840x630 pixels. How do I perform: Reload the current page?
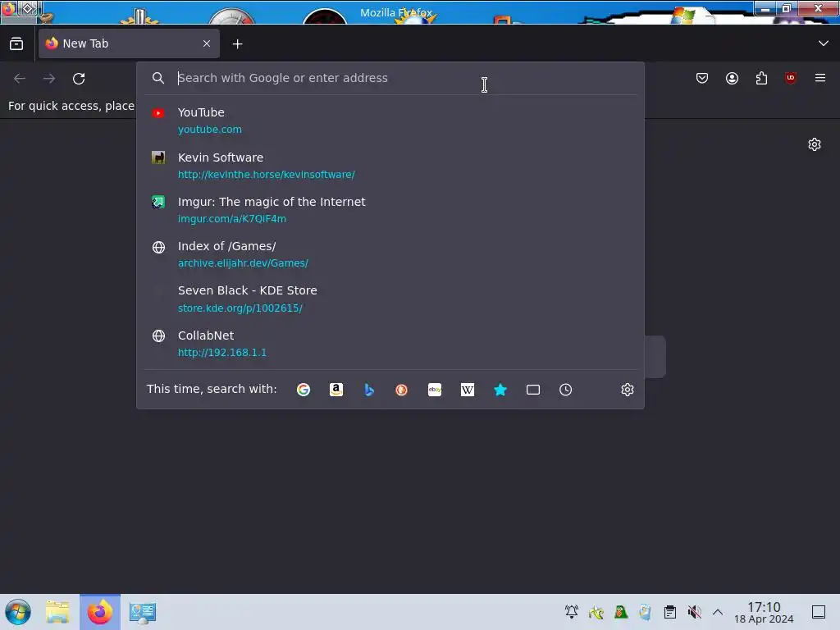79,79
